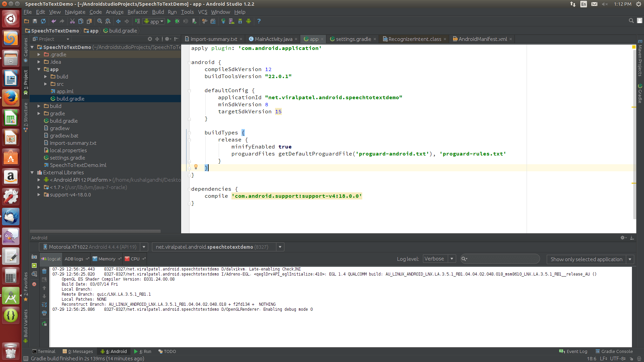Click Scroll from Source target icon
Screen dimensions: 644x362
[x=150, y=39]
